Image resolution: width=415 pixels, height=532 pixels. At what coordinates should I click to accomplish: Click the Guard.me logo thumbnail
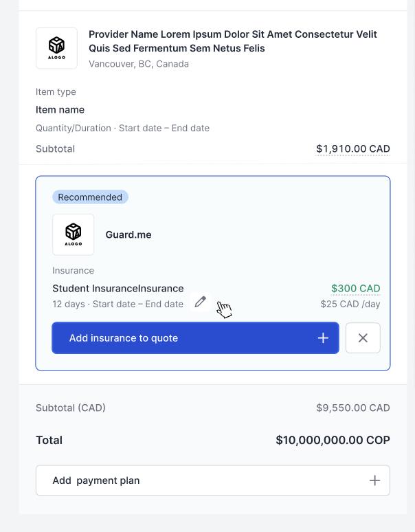pyautogui.click(x=73, y=234)
